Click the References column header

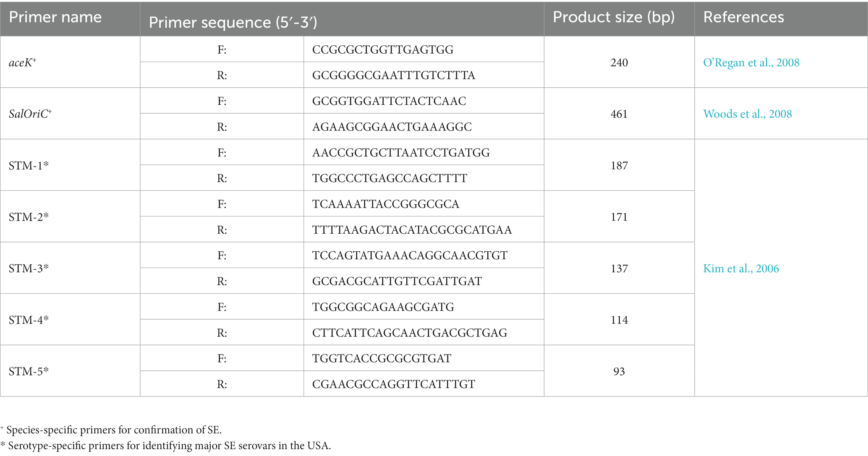743,17
